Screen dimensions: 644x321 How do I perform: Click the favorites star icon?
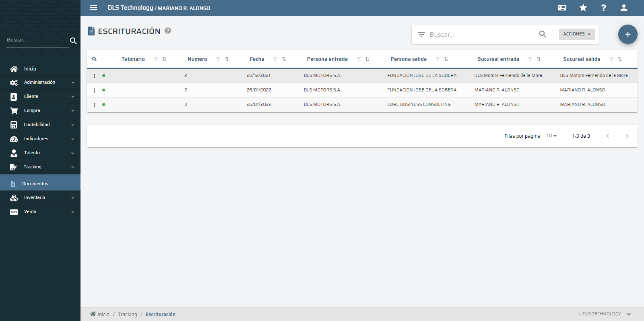583,8
